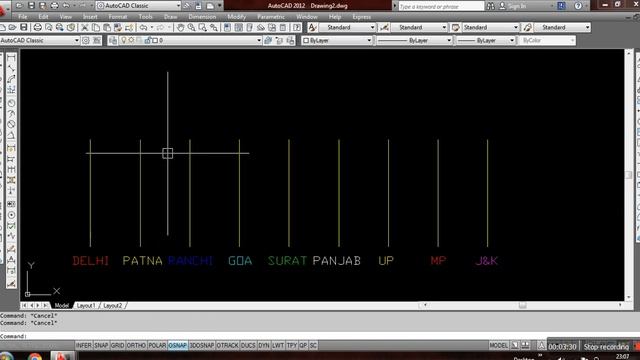Select the Angular dimension tool
The image size is (640, 360).
(11, 135)
